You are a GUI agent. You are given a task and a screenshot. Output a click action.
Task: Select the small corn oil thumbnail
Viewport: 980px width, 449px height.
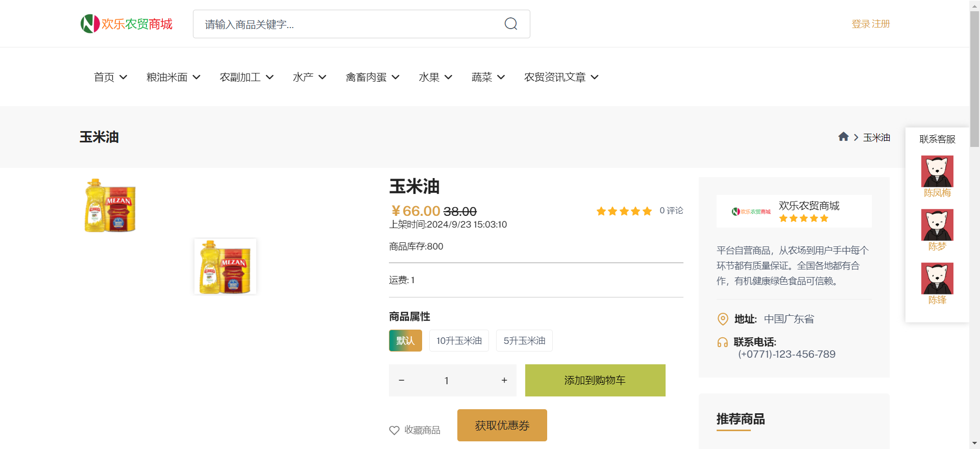(225, 266)
